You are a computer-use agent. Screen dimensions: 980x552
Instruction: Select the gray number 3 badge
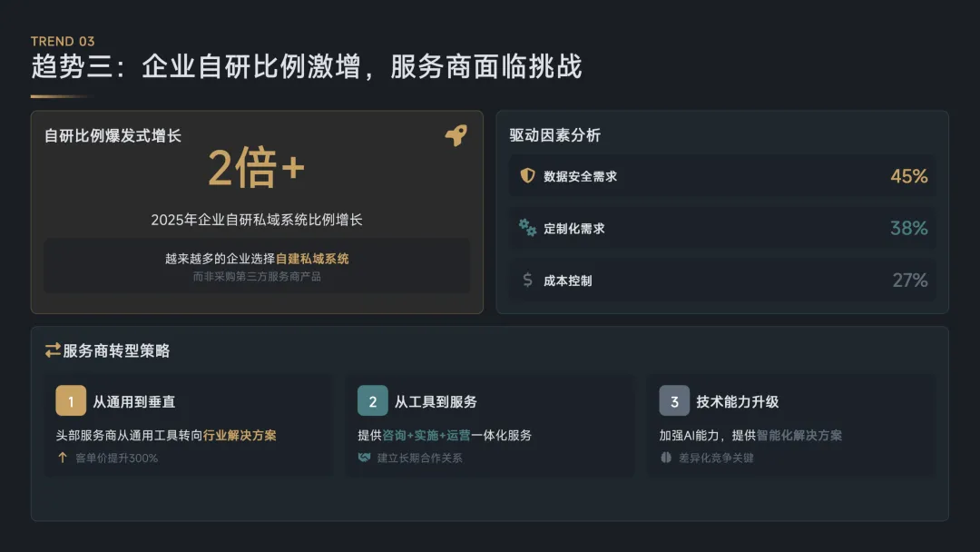[x=674, y=401]
